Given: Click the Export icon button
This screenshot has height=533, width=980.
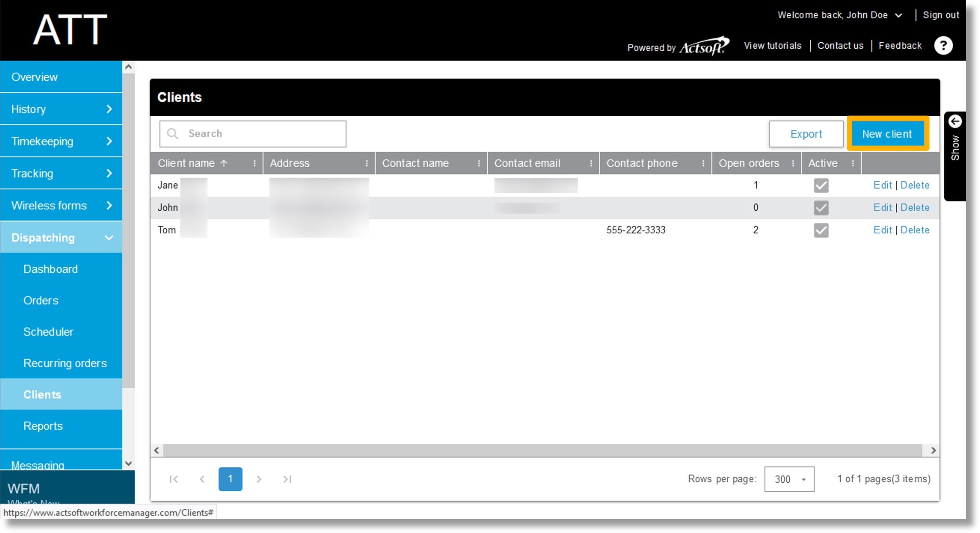Looking at the screenshot, I should (806, 134).
